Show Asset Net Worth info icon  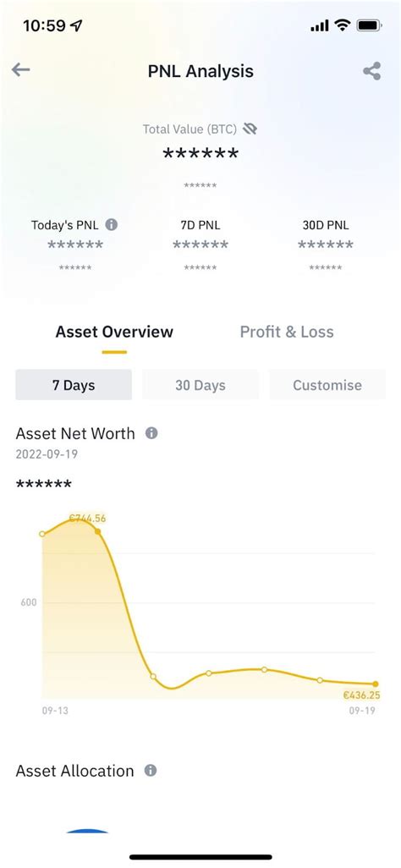[151, 433]
